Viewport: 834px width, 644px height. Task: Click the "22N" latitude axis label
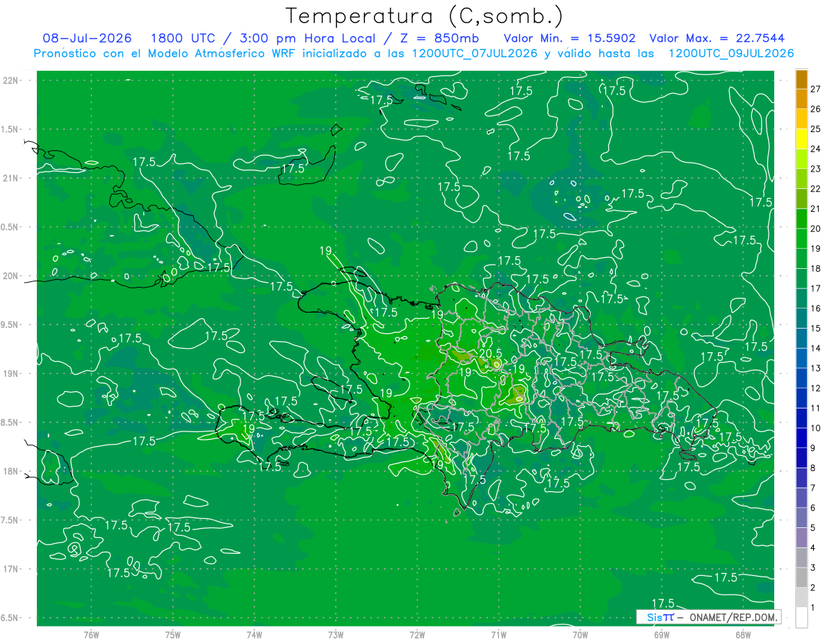click(10, 81)
